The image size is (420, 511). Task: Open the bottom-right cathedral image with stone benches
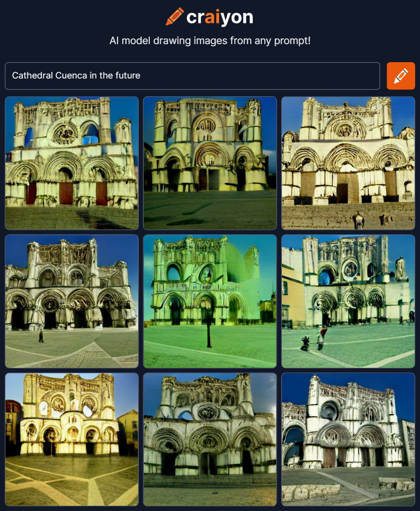coord(348,440)
